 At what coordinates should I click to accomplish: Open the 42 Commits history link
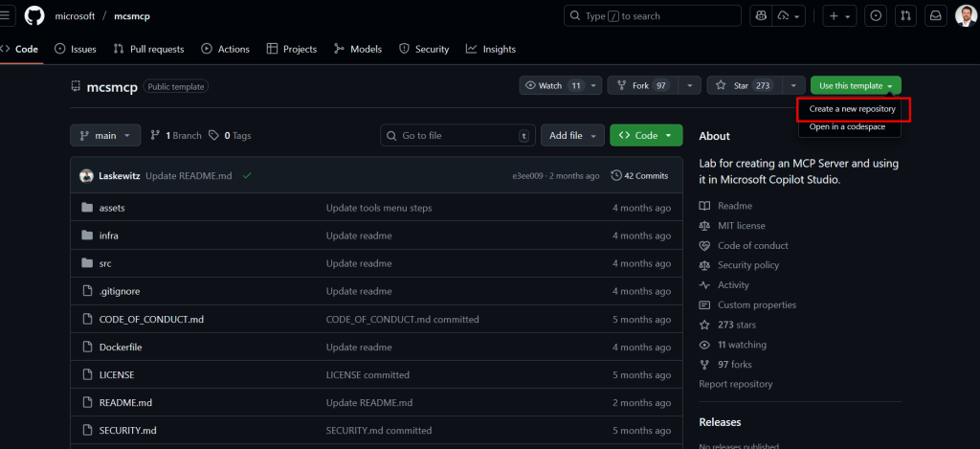pos(639,176)
